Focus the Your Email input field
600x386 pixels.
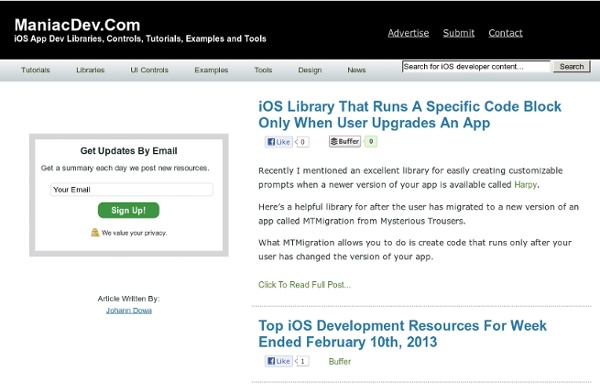(x=132, y=189)
